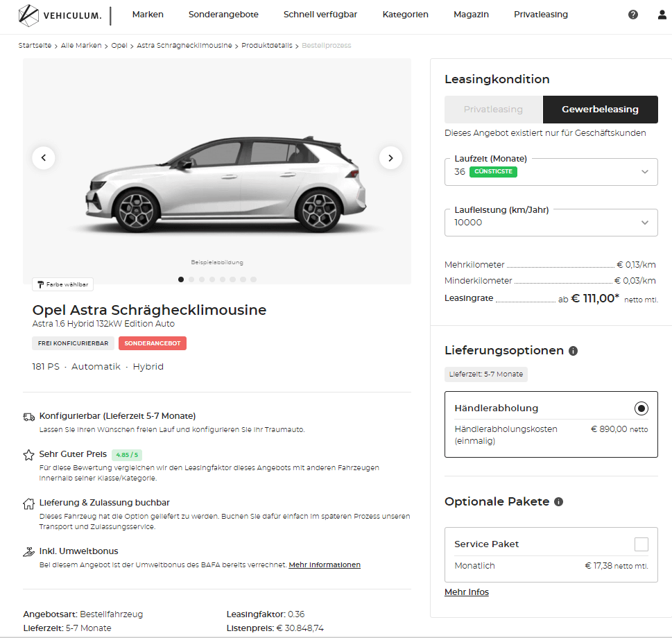
Task: Click the SONDERANGEBOT badge
Action: [x=153, y=343]
